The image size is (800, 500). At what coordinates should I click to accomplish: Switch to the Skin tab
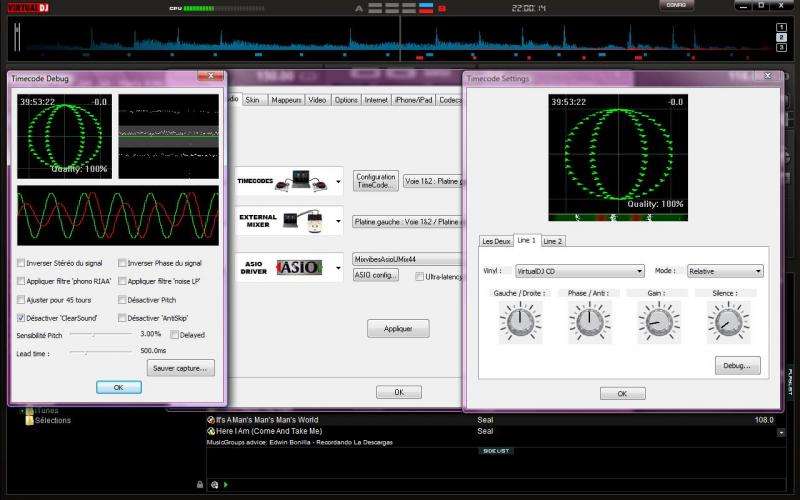(x=253, y=100)
